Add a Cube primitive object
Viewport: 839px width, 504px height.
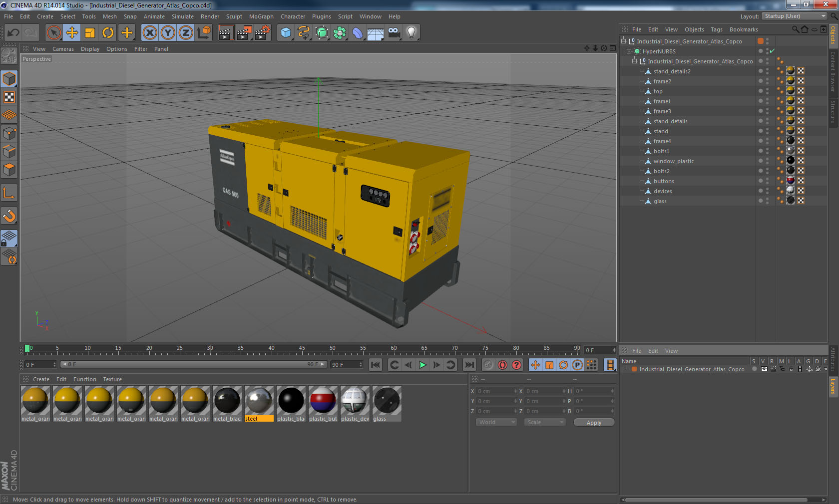(x=286, y=33)
